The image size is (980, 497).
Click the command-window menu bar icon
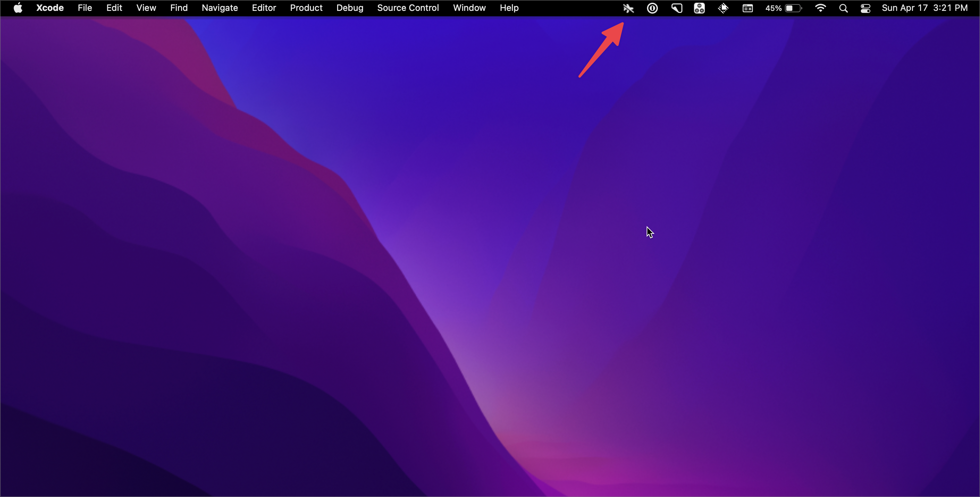pos(747,8)
